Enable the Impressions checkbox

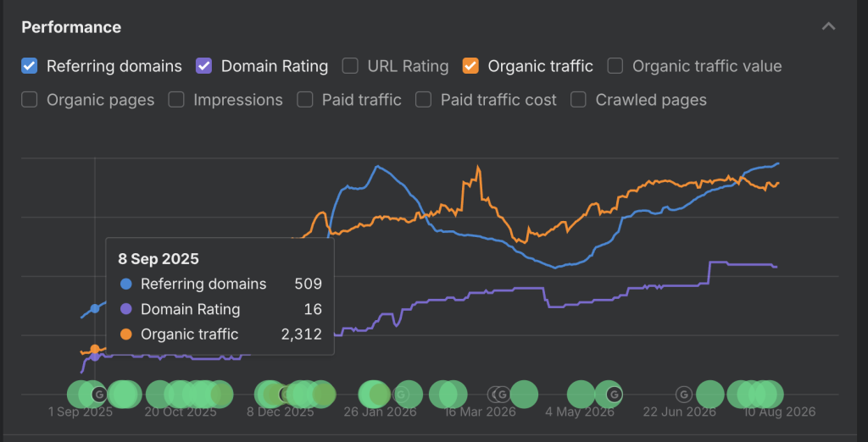coord(176,100)
